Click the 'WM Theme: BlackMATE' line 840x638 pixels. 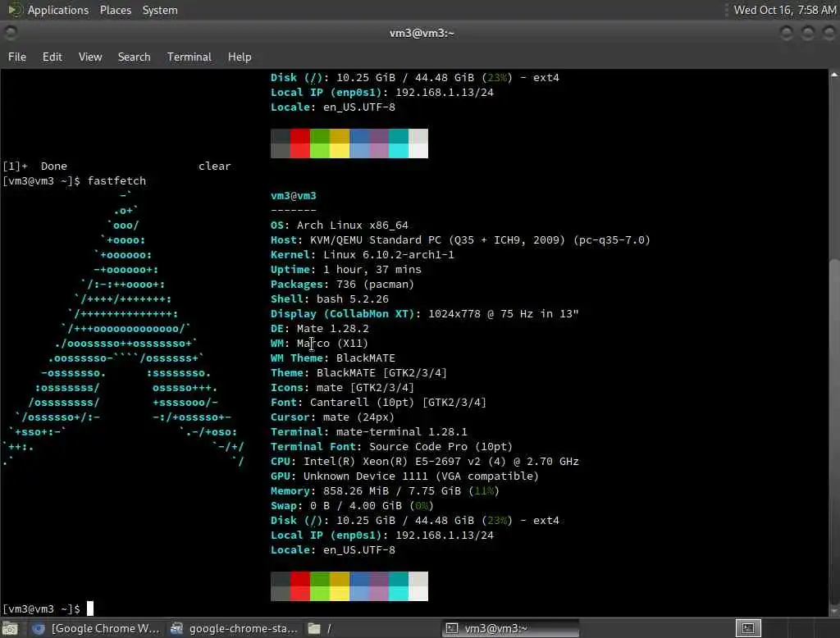pos(333,358)
